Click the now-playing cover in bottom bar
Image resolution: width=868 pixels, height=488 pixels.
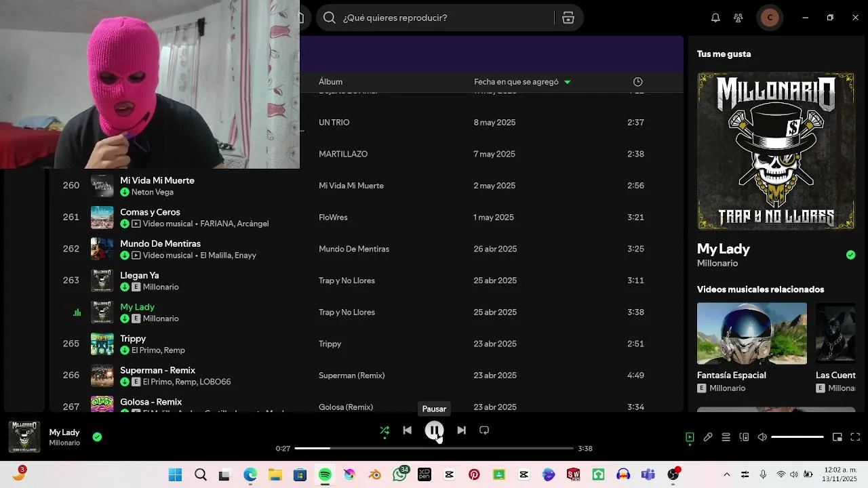pyautogui.click(x=24, y=437)
